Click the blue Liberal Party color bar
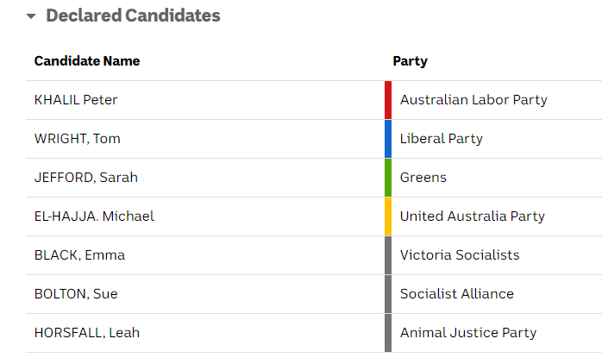 coord(388,139)
